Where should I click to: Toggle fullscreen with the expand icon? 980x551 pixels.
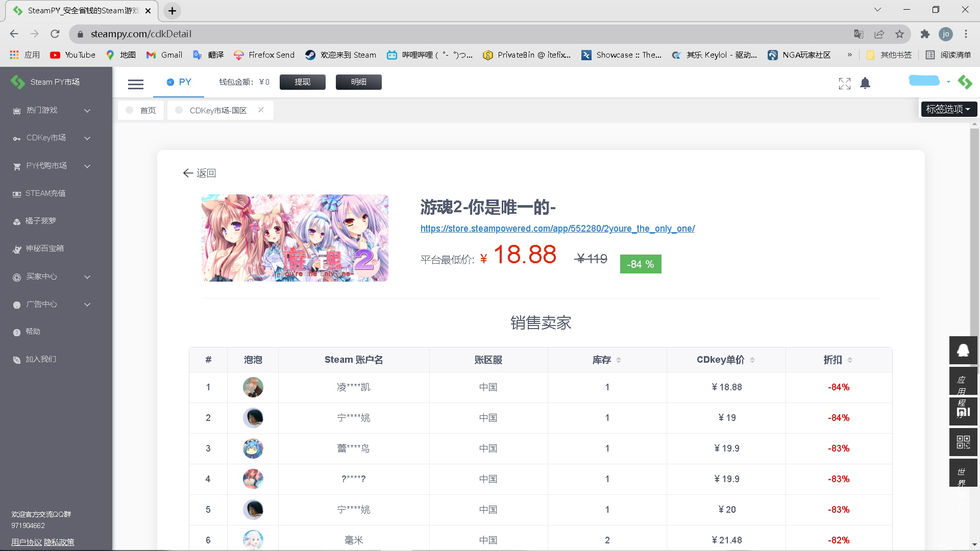[844, 83]
